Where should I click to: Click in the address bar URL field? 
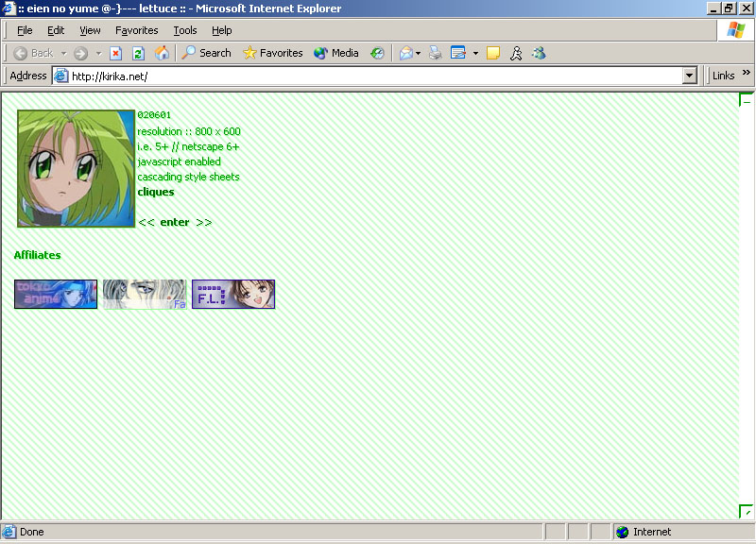pos(369,76)
